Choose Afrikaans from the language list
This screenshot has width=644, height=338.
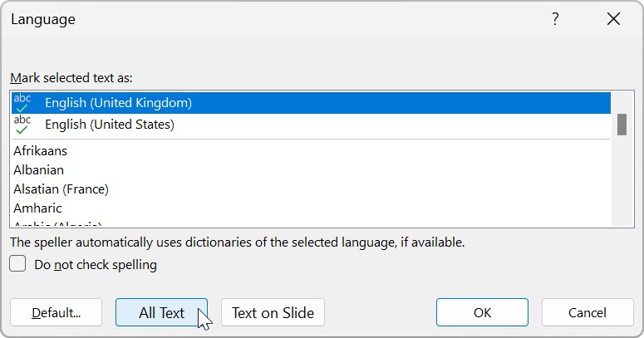(x=311, y=150)
